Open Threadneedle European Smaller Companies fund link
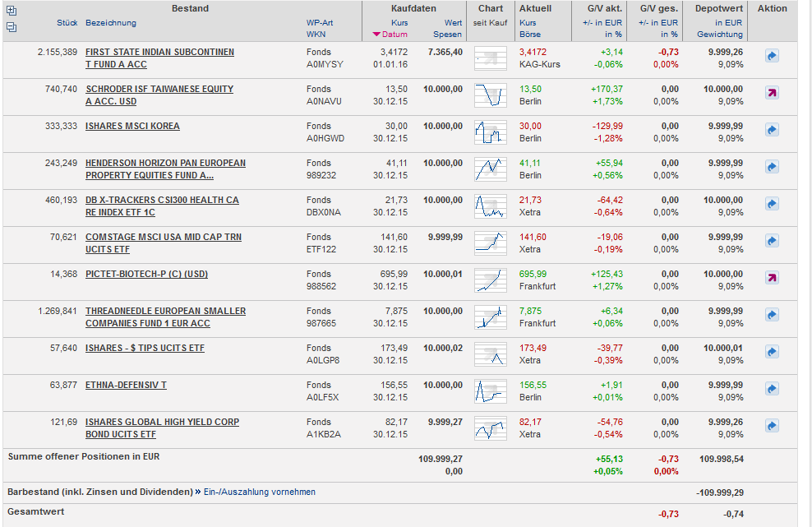This screenshot has height=527, width=812. point(165,311)
